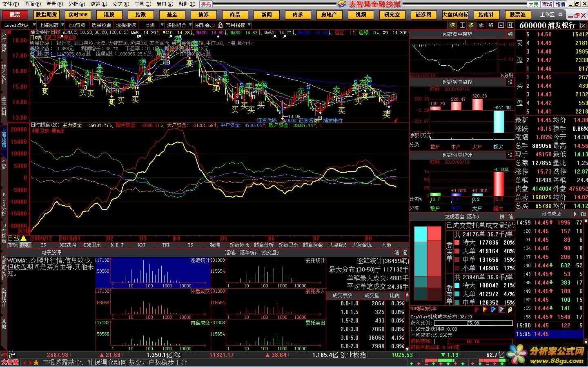Switch to the 股指期货 tab

(46, 15)
